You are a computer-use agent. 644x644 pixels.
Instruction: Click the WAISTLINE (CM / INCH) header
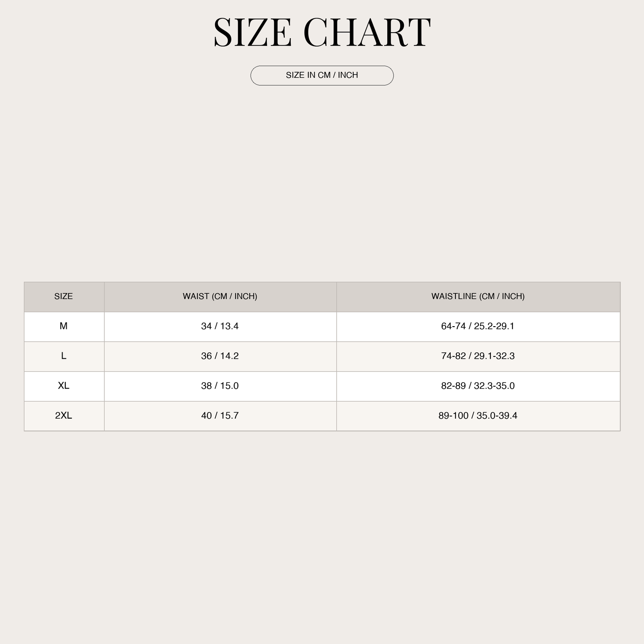478,297
